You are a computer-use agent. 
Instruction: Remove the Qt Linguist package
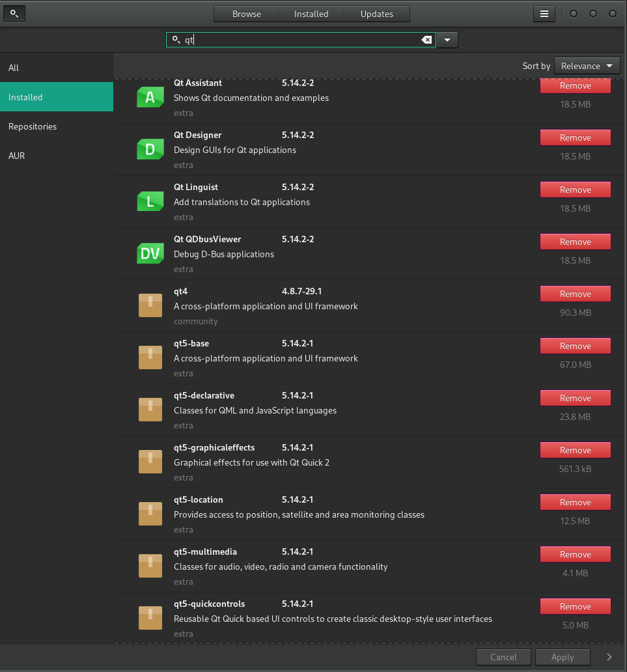click(575, 190)
